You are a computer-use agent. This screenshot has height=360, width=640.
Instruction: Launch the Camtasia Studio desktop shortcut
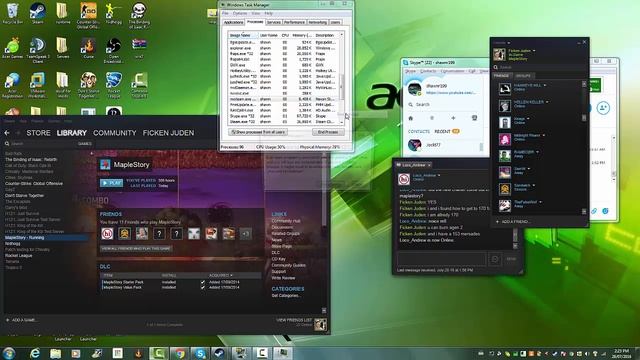139,85
